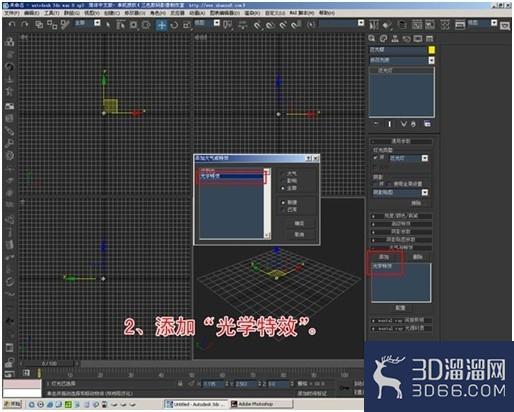Click the Mirror tool icon
Viewport: 514px width, 412px height.
(374, 25)
